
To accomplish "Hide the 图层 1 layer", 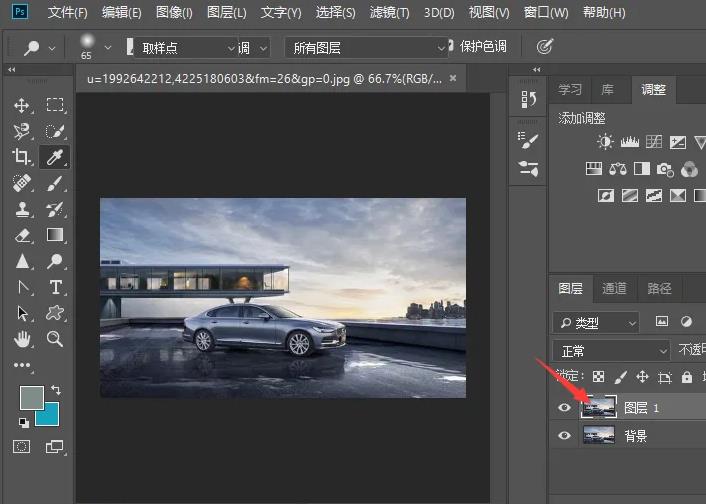I will (565, 408).
